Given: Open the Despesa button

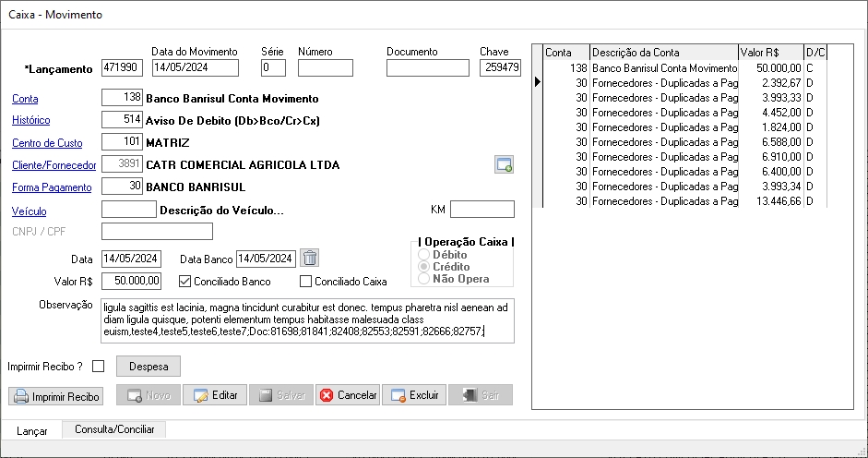Looking at the screenshot, I should [x=149, y=367].
